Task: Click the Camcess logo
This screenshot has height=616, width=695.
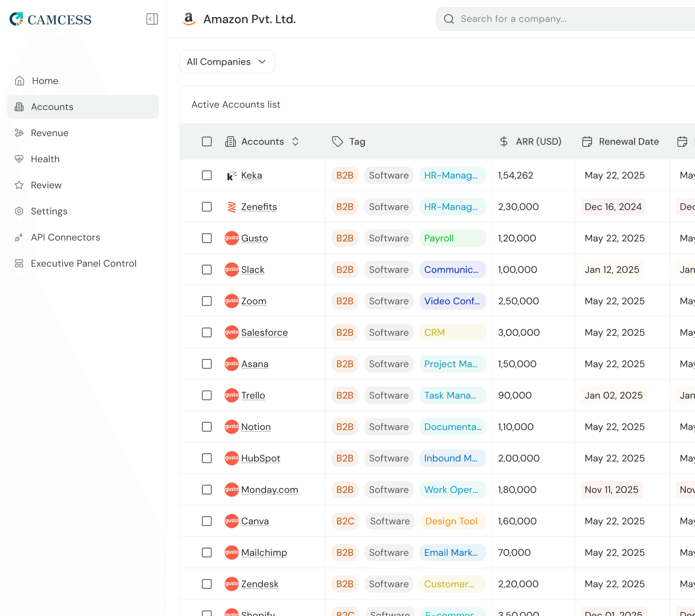Action: point(50,19)
